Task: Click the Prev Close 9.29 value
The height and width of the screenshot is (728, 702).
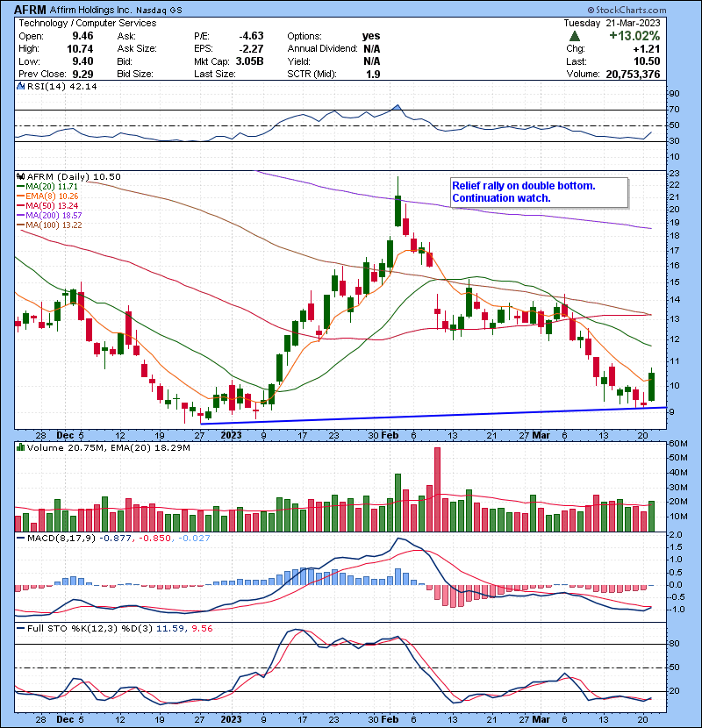Action: 82,74
